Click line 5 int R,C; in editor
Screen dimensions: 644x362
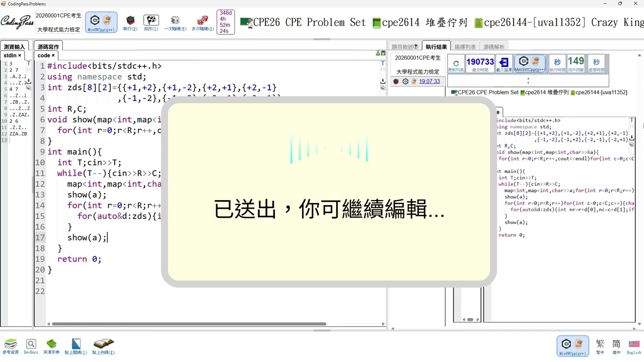pyautogui.click(x=66, y=109)
